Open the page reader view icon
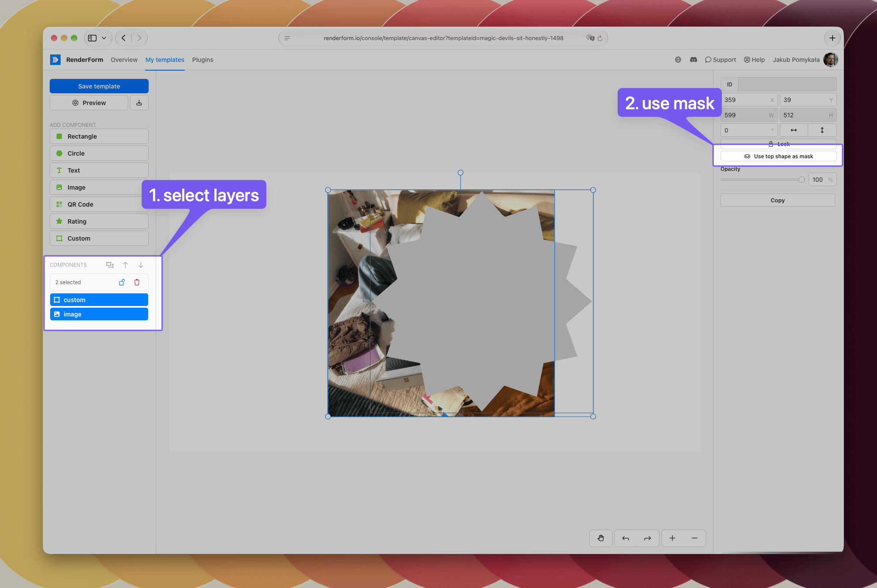The height and width of the screenshot is (588, 877). (x=287, y=38)
